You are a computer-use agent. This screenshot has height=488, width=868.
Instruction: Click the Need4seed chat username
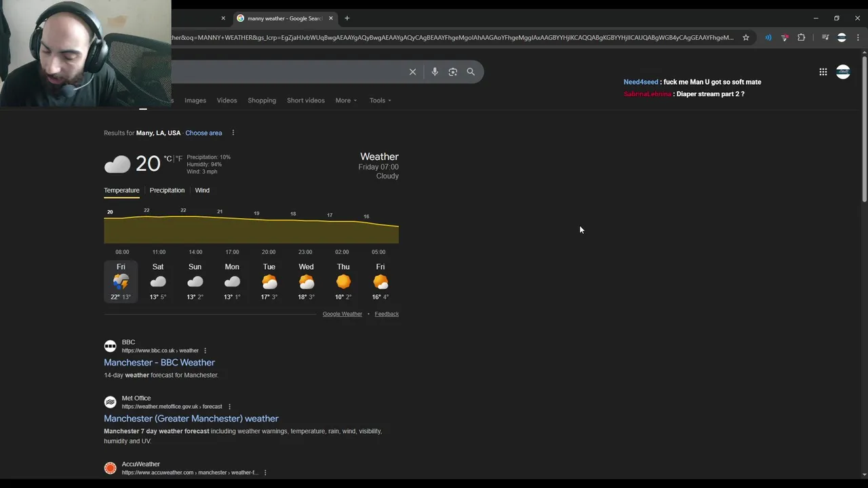click(641, 82)
